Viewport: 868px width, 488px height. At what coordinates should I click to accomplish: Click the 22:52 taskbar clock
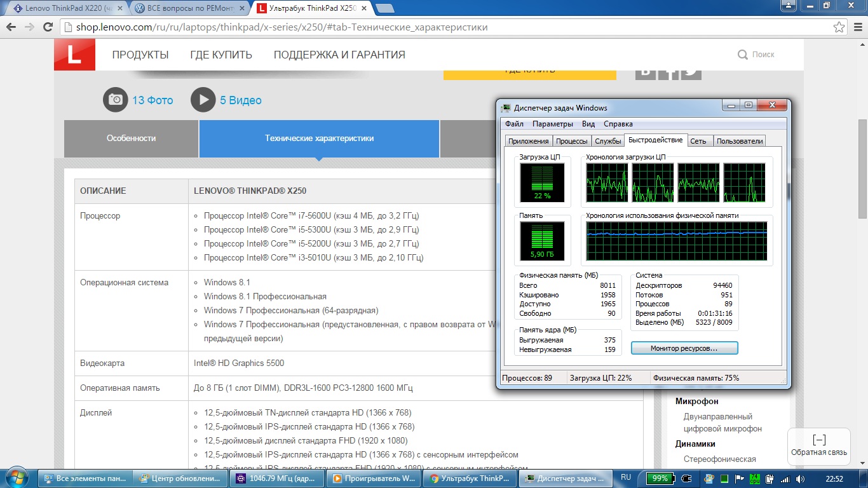(834, 478)
